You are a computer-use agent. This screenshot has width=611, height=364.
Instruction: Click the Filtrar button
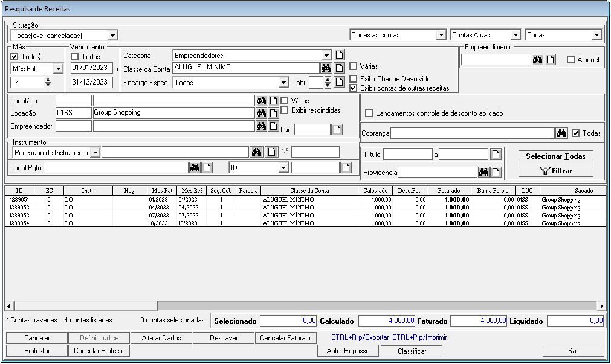[x=555, y=171]
